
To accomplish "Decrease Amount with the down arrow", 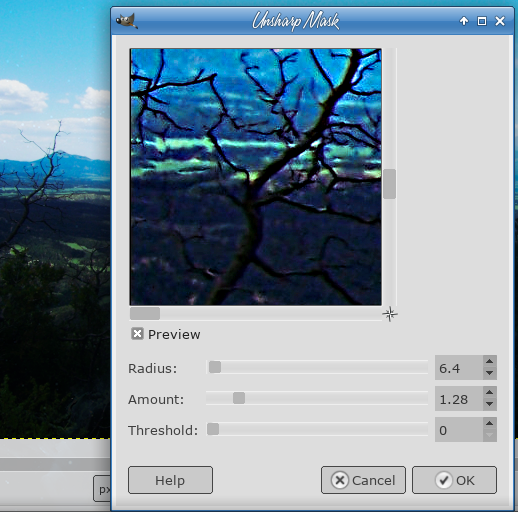I will (489, 404).
